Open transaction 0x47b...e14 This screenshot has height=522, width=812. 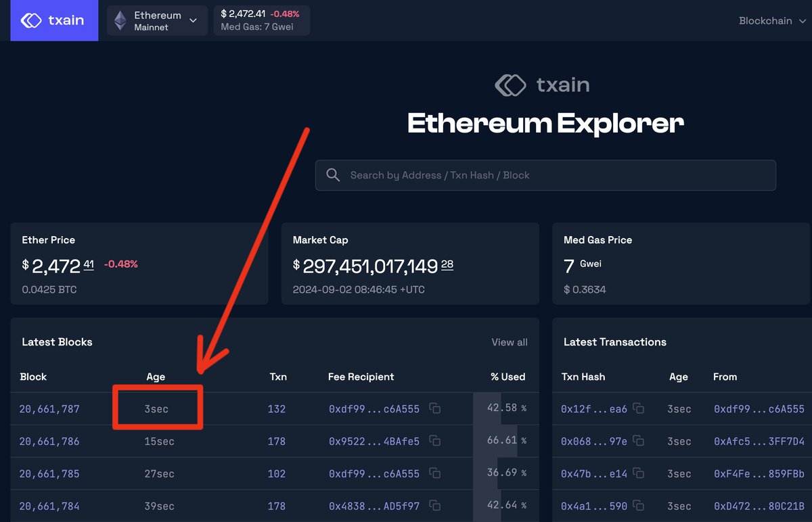pyautogui.click(x=594, y=474)
